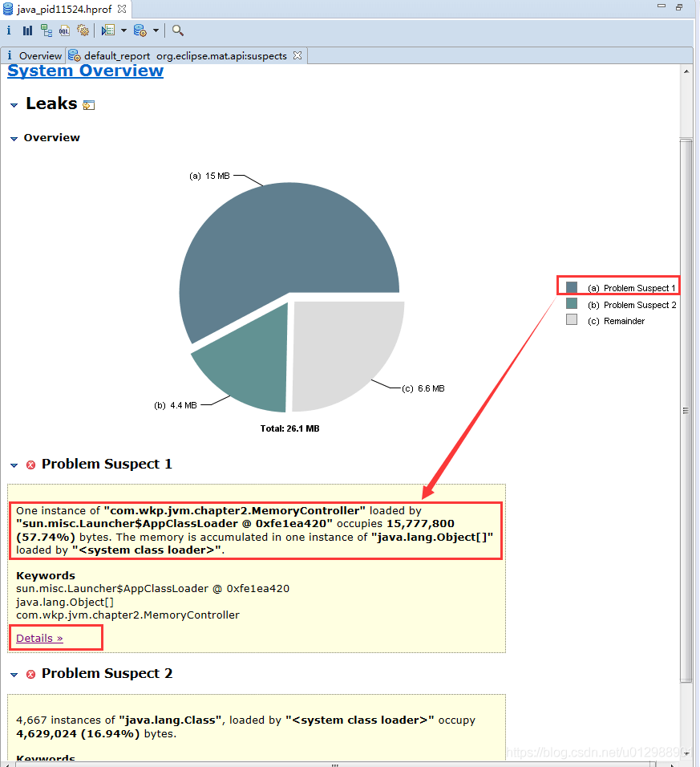Click the 'Leaks' heading text
The width and height of the screenshot is (700, 767).
tap(51, 103)
